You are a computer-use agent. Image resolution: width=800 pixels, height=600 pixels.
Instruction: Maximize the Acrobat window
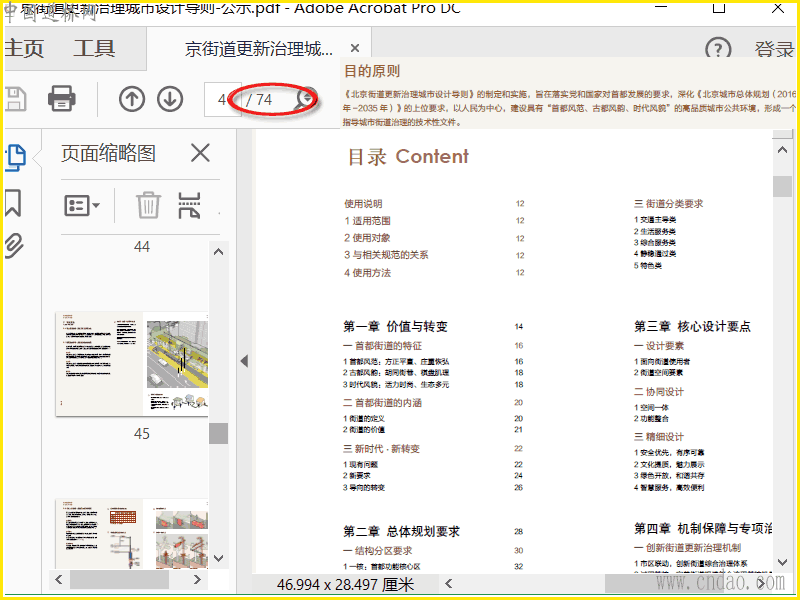[719, 8]
